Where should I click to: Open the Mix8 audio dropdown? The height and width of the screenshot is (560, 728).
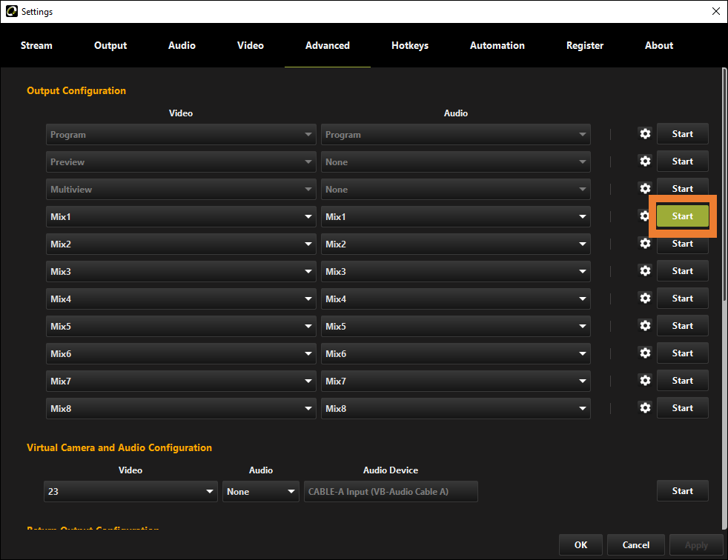tap(455, 408)
